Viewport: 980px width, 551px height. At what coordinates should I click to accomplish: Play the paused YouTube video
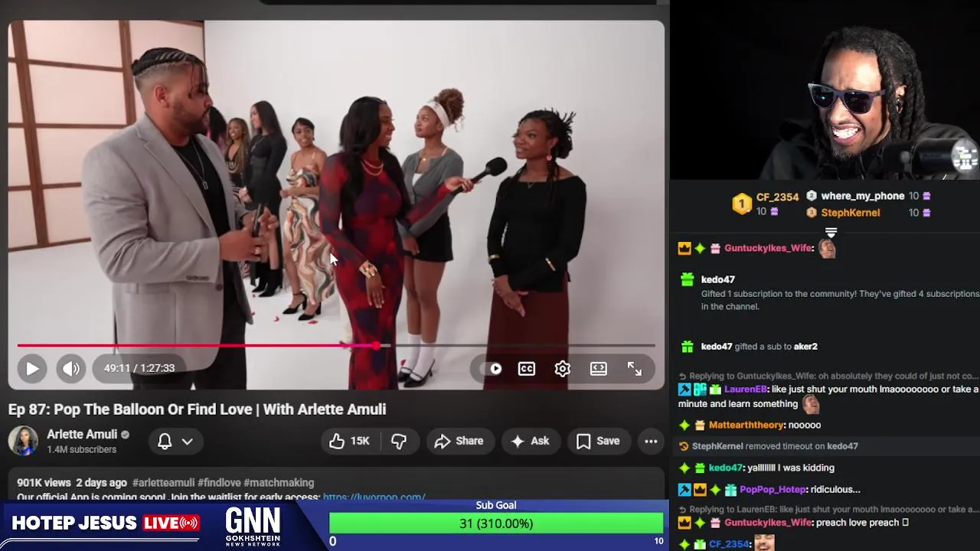point(32,368)
